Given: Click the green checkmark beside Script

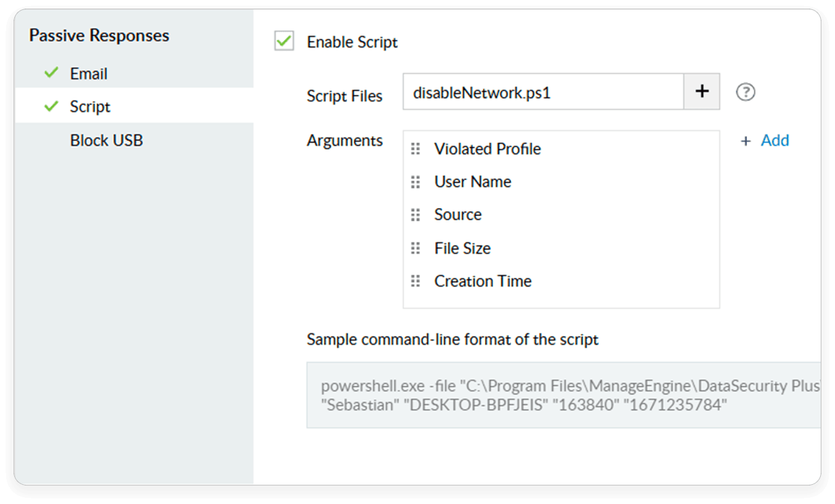Looking at the screenshot, I should [x=51, y=106].
